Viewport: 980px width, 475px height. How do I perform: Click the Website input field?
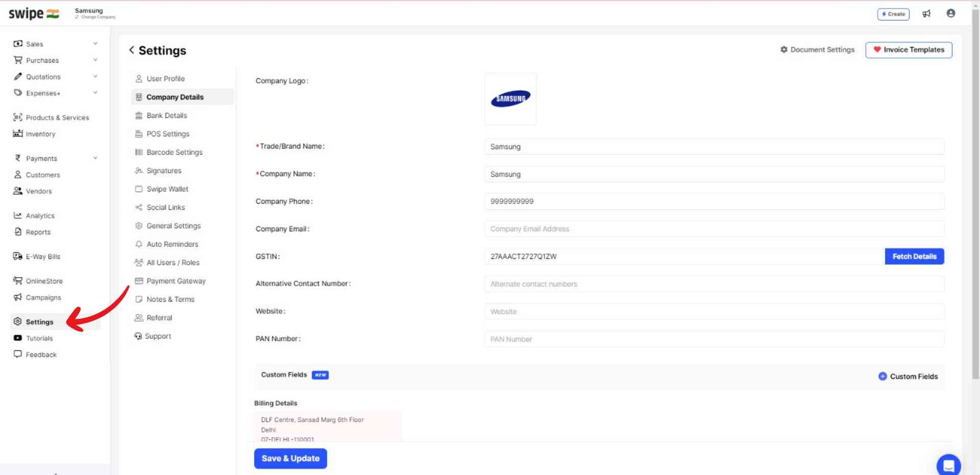point(714,312)
